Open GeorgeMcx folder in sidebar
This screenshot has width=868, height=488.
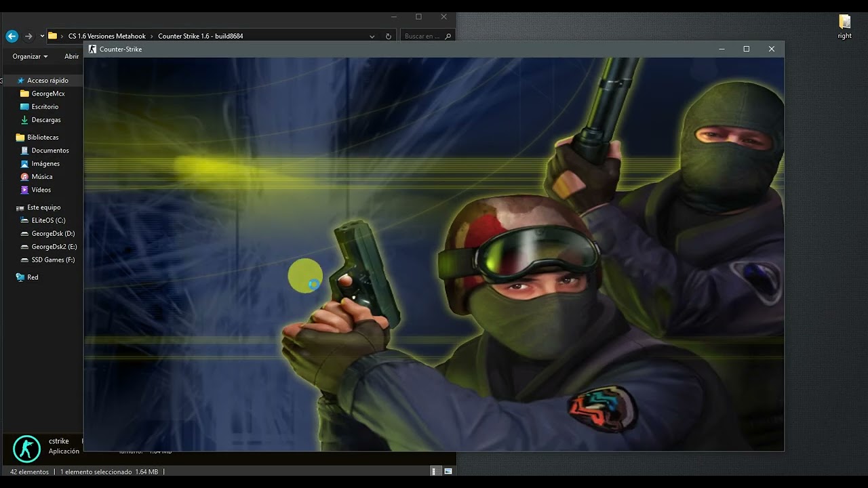[48, 94]
